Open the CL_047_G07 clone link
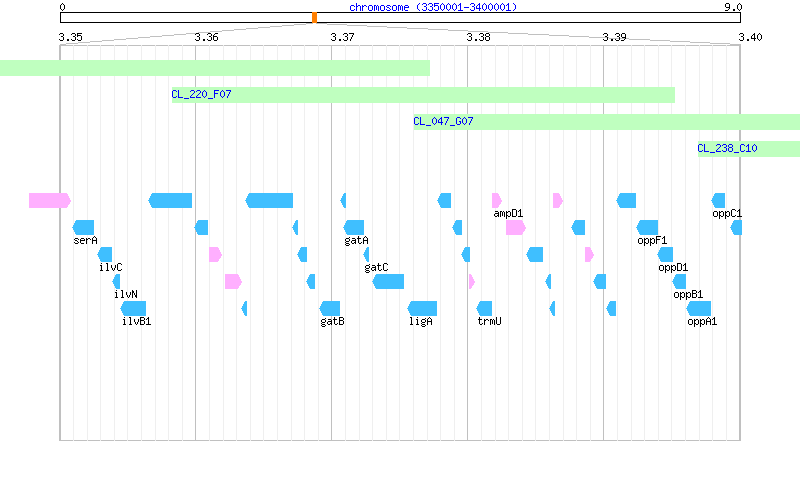 click(x=443, y=121)
